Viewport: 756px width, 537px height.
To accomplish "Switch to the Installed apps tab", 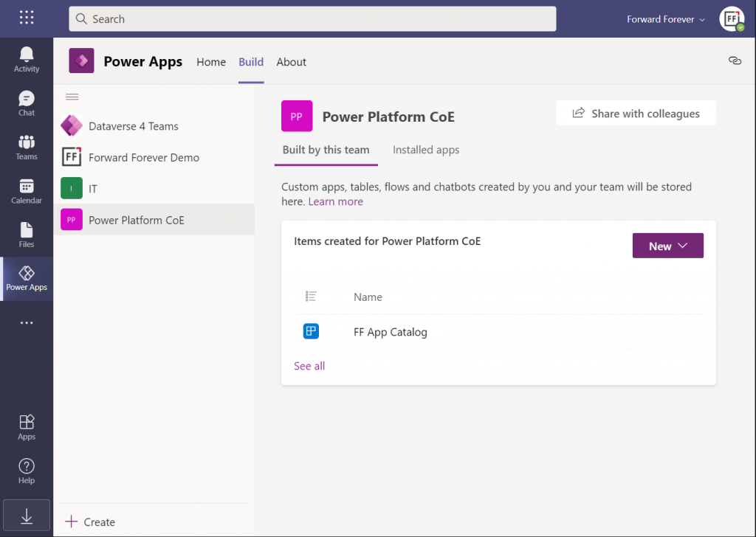I will point(426,150).
